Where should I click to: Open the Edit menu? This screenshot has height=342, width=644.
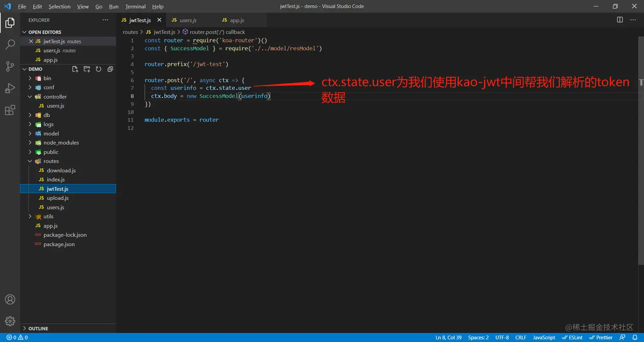pyautogui.click(x=37, y=6)
